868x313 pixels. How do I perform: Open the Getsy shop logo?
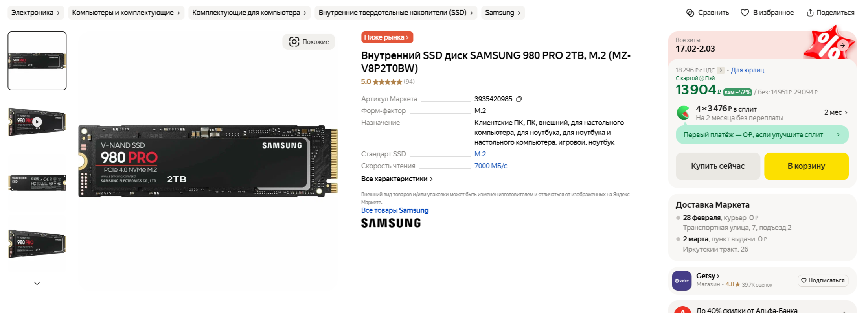coord(682,281)
